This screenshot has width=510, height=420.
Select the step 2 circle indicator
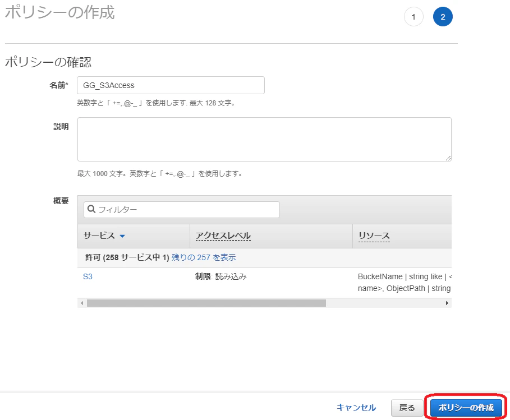pyautogui.click(x=443, y=17)
